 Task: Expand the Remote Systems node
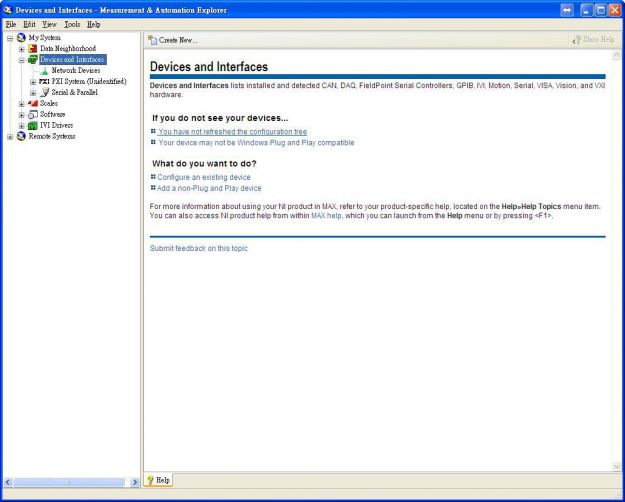click(x=10, y=137)
